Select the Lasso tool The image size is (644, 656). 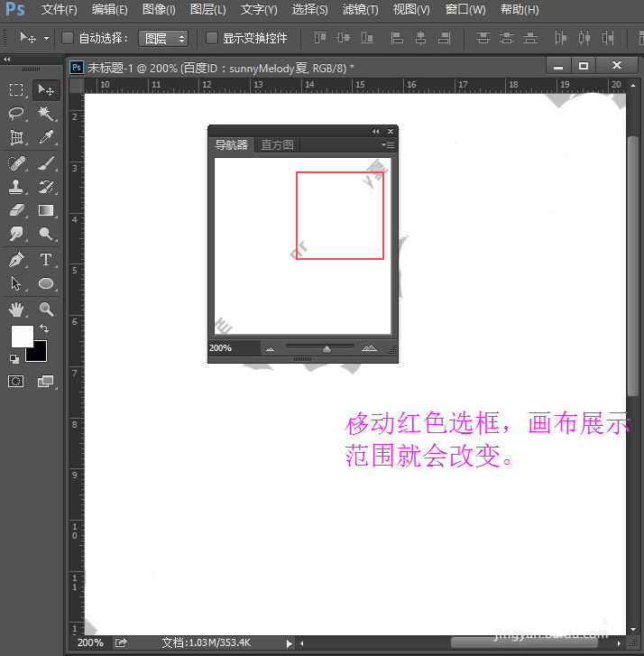point(16,114)
